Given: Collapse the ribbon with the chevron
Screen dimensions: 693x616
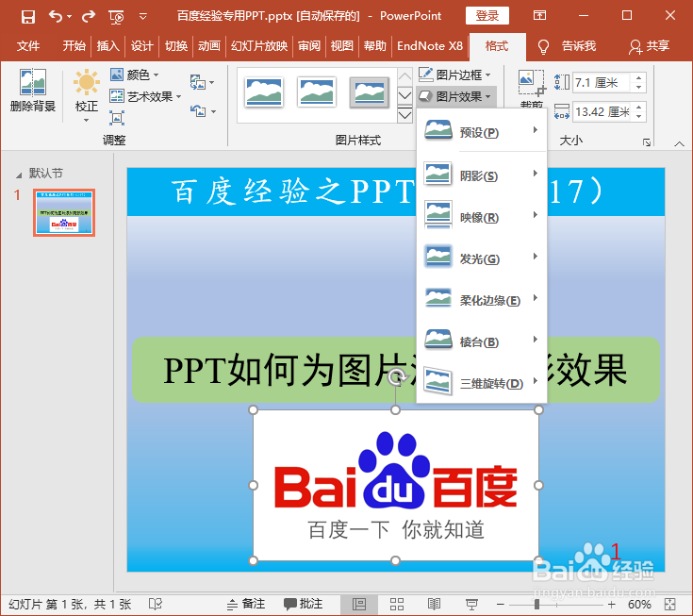Looking at the screenshot, I should 679,143.
